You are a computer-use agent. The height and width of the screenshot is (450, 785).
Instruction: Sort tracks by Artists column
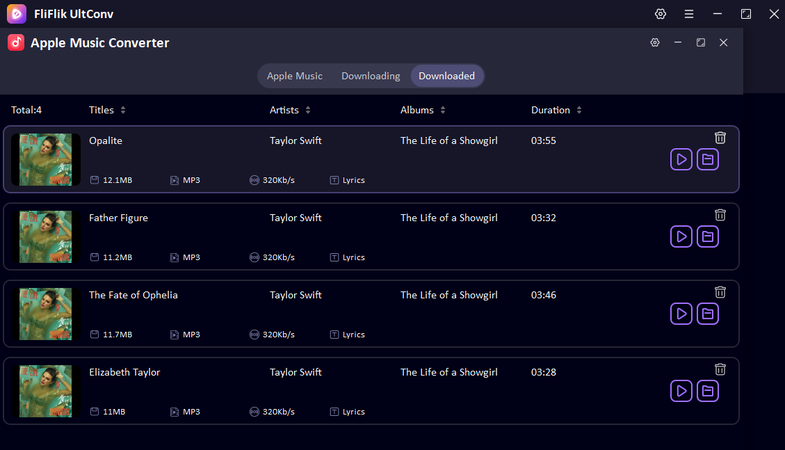pos(290,110)
